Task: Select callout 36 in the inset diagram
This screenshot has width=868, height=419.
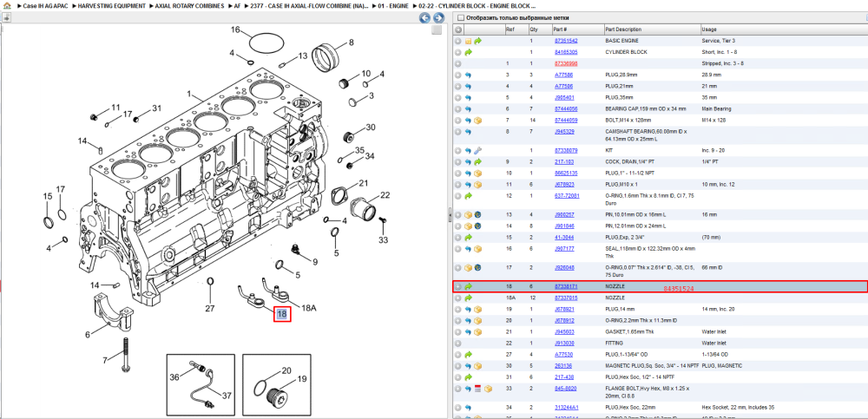Action: [x=174, y=377]
